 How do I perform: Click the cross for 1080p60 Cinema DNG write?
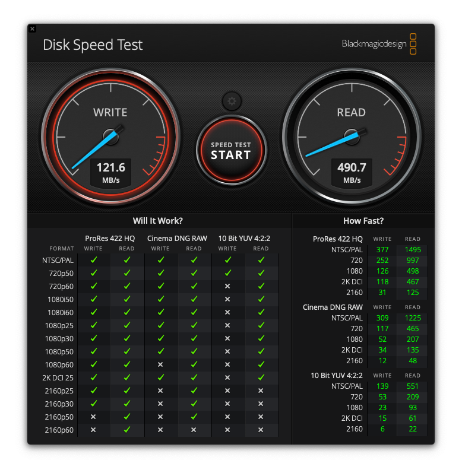tap(160, 364)
